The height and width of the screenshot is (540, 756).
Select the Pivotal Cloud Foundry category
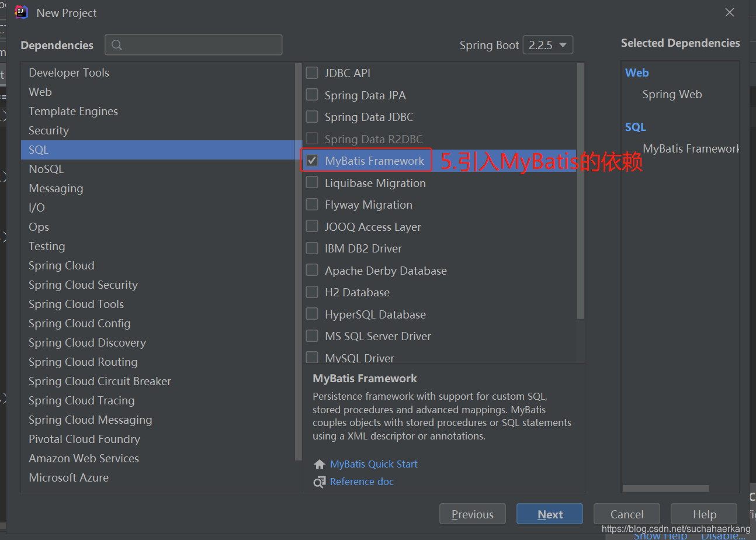coord(158,439)
